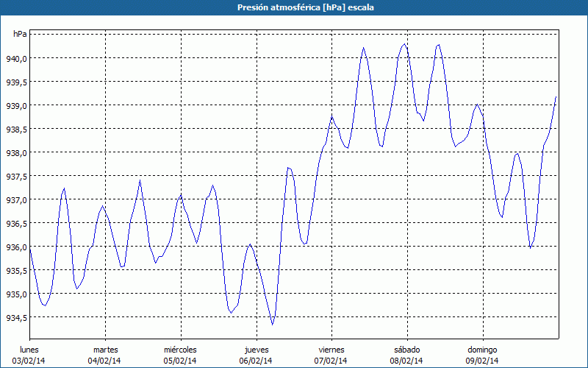The image size is (588, 368).
Task: Click the "domingo" day label
Action: click(482, 349)
